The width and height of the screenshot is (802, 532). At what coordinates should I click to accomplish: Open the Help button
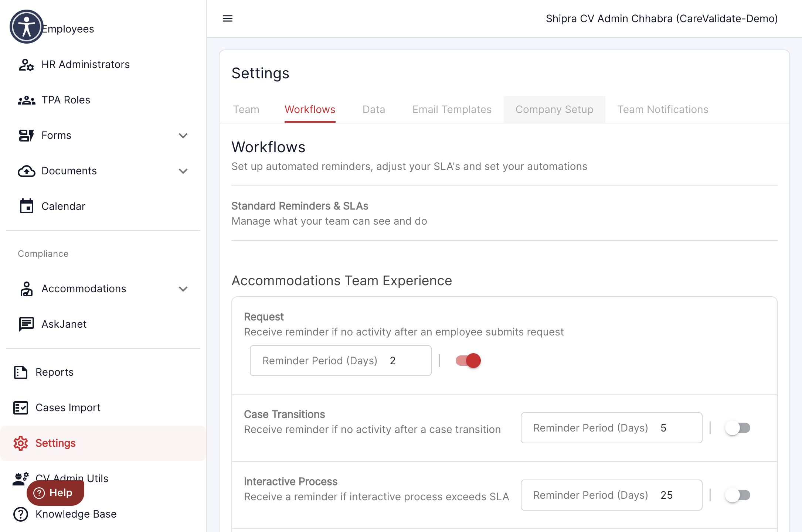(55, 493)
